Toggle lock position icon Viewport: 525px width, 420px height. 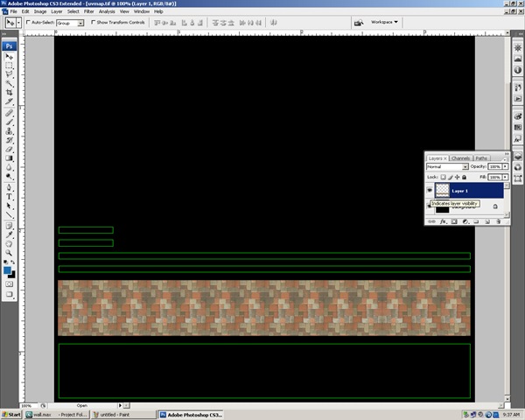click(x=457, y=177)
